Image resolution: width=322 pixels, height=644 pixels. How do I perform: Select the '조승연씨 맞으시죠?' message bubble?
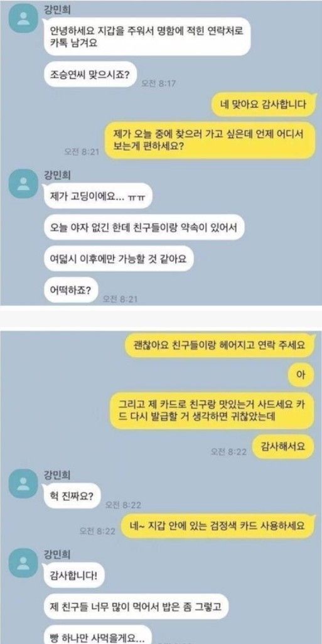[x=90, y=74]
